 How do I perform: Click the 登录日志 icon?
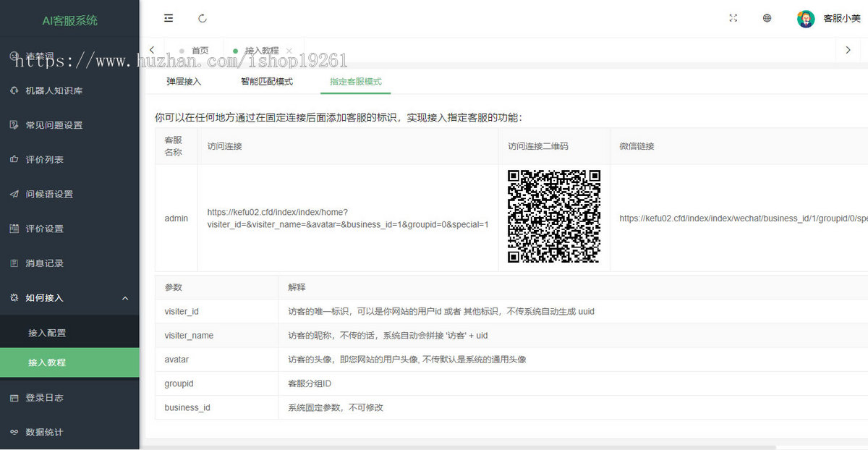click(x=14, y=397)
